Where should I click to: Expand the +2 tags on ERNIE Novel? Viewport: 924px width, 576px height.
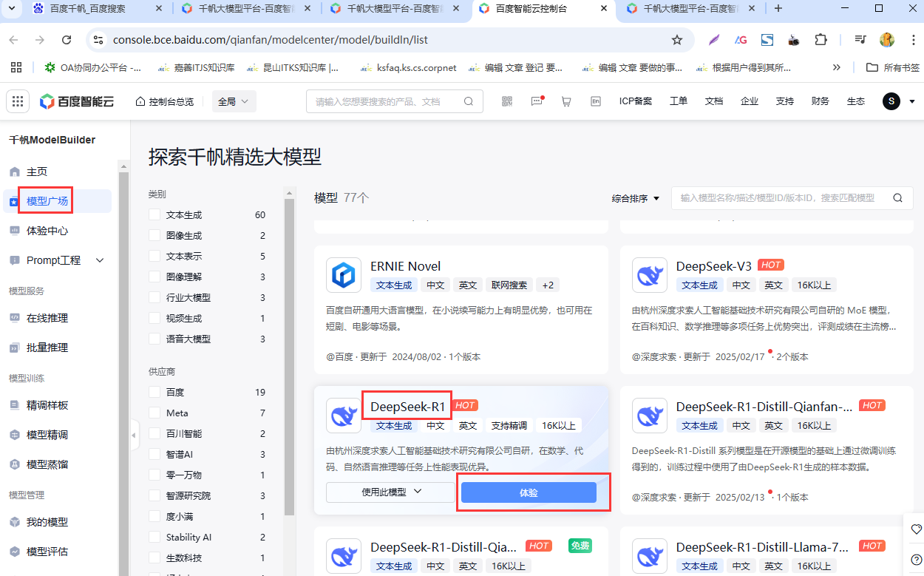point(548,285)
